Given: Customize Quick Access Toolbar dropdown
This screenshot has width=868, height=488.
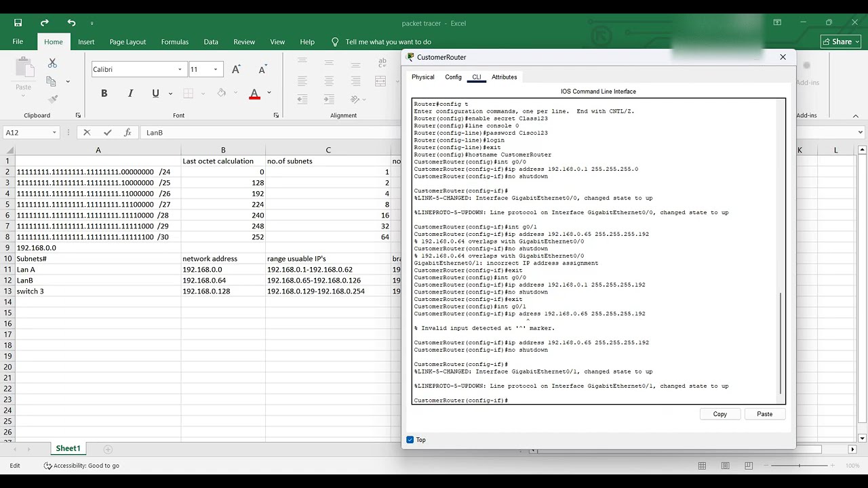Looking at the screenshot, I should (92, 23).
